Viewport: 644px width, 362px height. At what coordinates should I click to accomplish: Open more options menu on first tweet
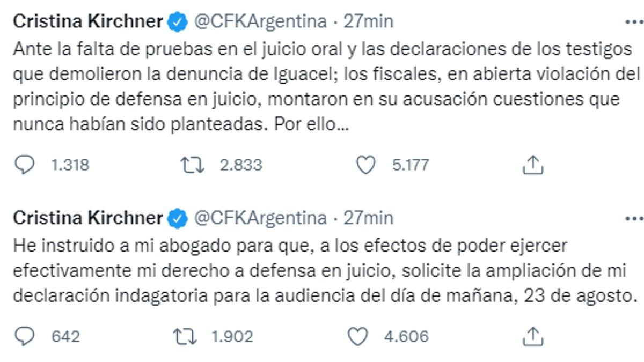[x=634, y=23]
